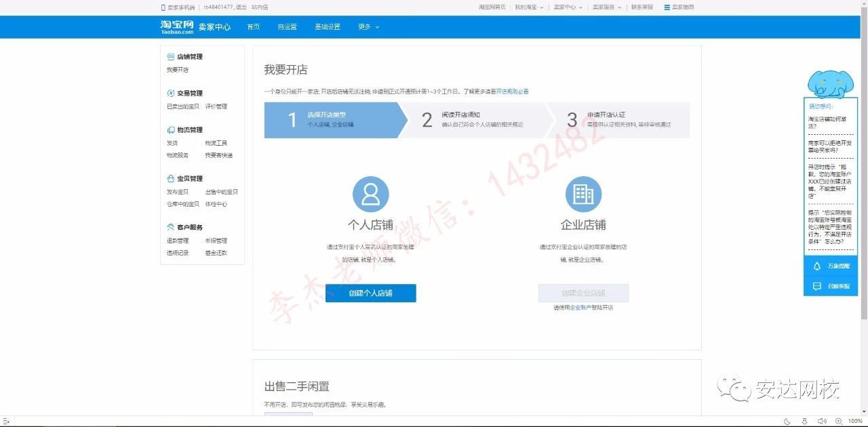The height and width of the screenshot is (427, 868).
Task: Open 出售中的宝贝 in sidebar
Action: coord(222,192)
